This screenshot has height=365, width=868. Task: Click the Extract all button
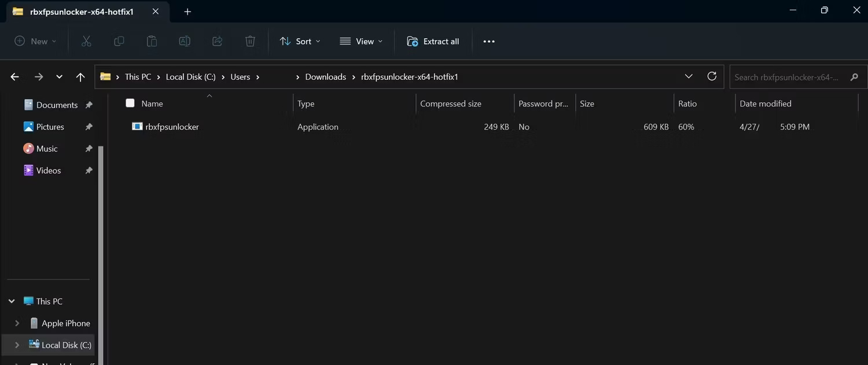click(433, 41)
